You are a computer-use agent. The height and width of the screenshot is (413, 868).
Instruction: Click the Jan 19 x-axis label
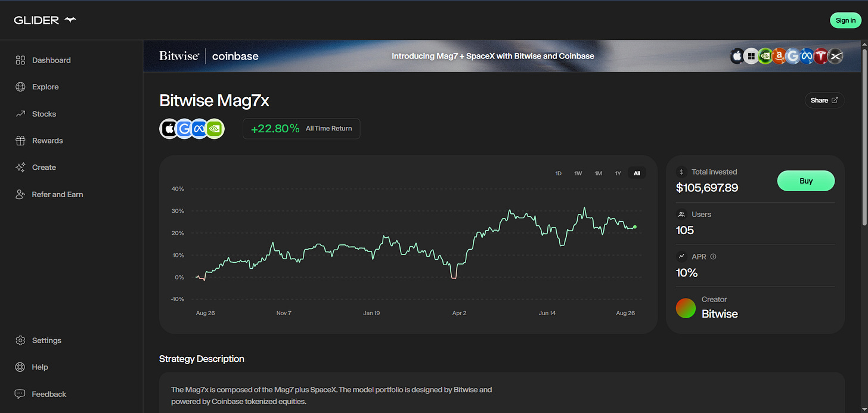[371, 313]
